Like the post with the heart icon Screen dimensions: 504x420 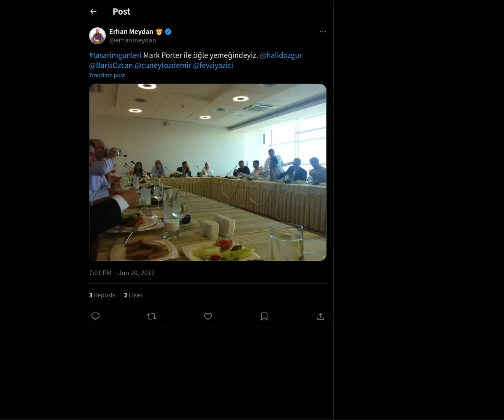tap(208, 316)
